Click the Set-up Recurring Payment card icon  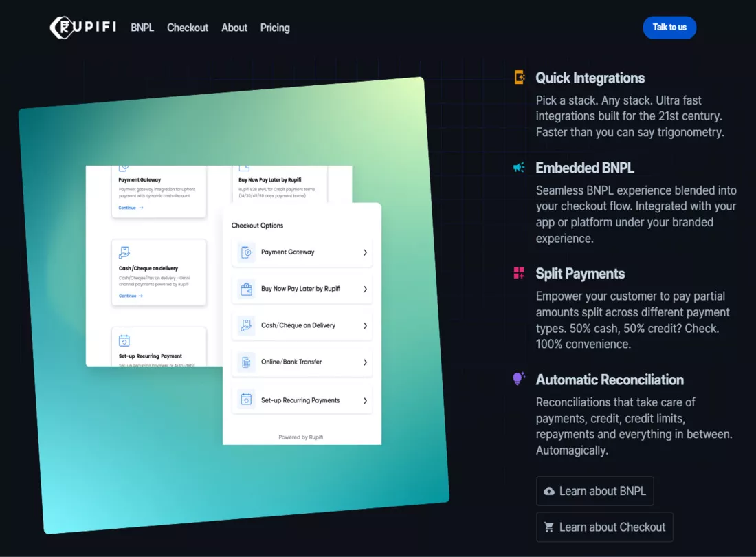point(124,340)
